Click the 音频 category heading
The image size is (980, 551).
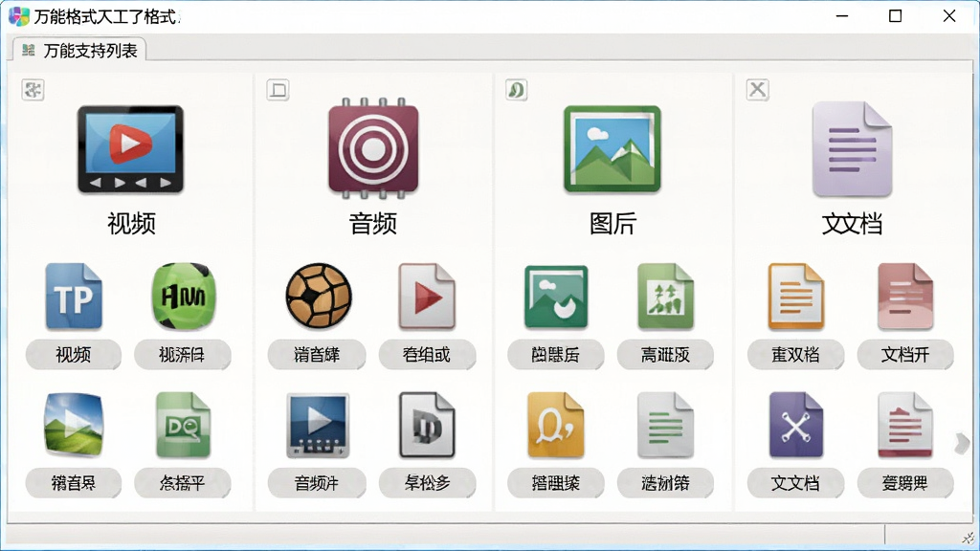[x=372, y=223]
